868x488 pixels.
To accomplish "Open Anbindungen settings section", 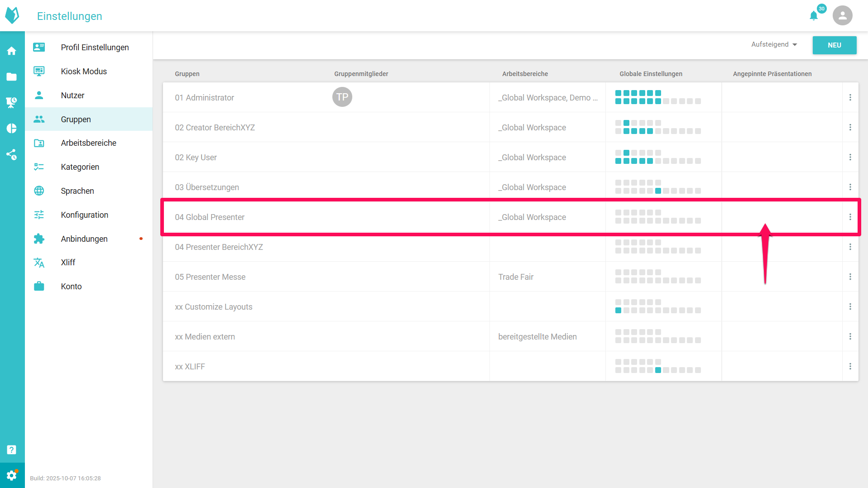I will (x=84, y=239).
